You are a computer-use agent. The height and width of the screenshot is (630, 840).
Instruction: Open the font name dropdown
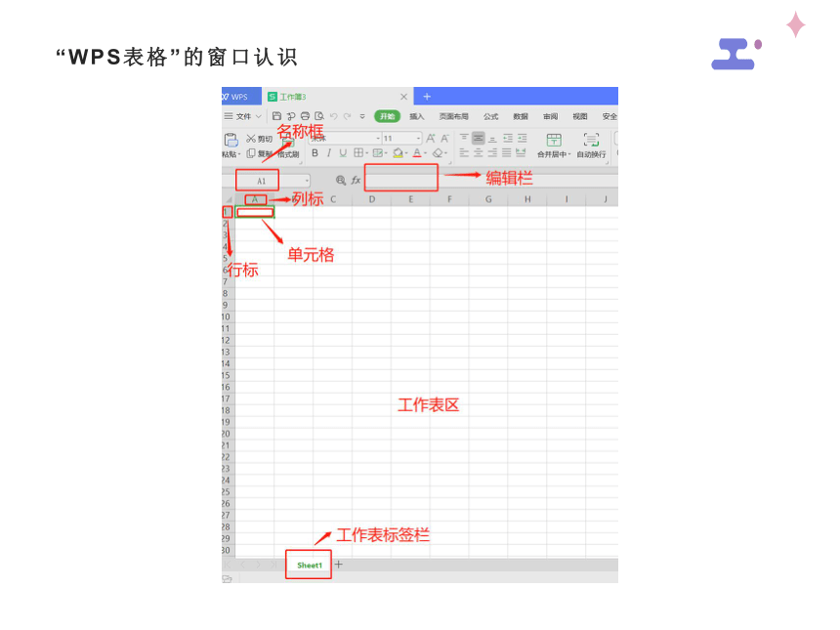(378, 139)
